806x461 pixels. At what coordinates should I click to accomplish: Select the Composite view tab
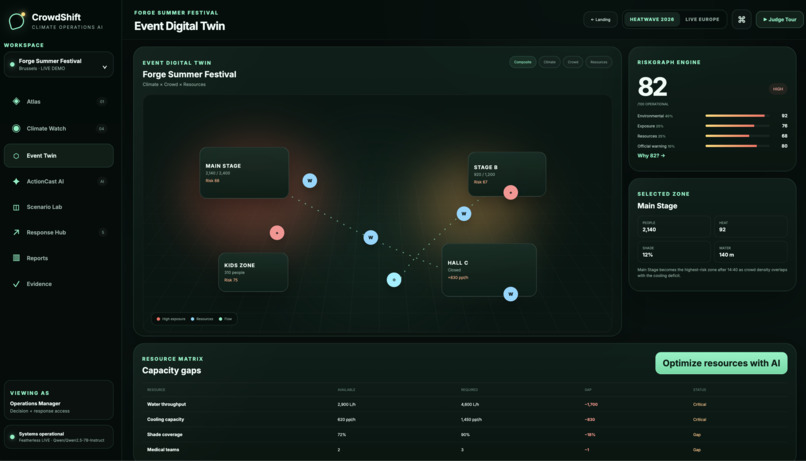522,62
